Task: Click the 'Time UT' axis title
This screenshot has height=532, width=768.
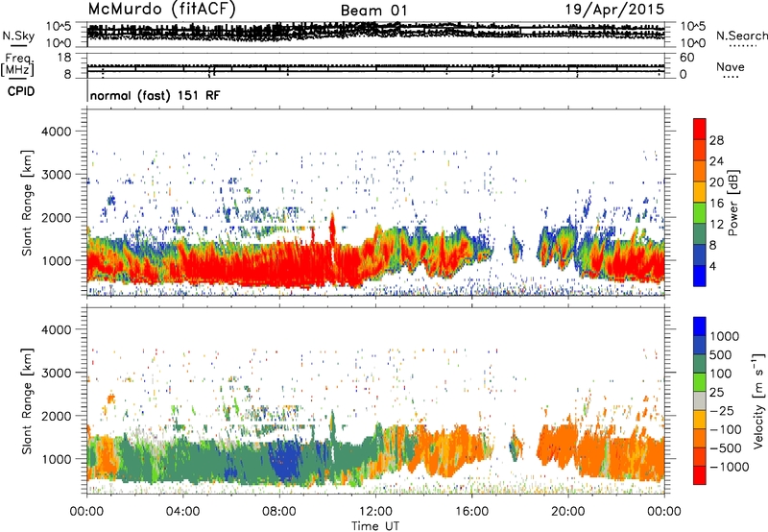Action: point(375,526)
